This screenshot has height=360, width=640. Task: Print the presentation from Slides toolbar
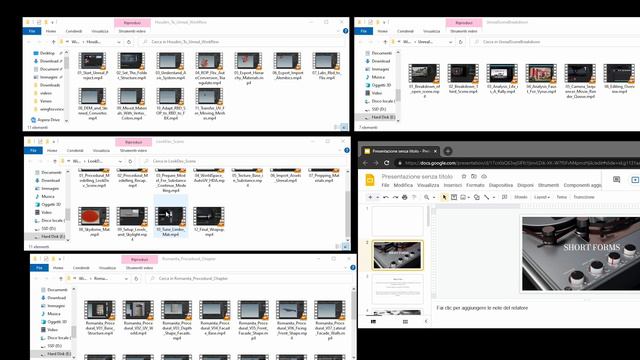click(404, 197)
